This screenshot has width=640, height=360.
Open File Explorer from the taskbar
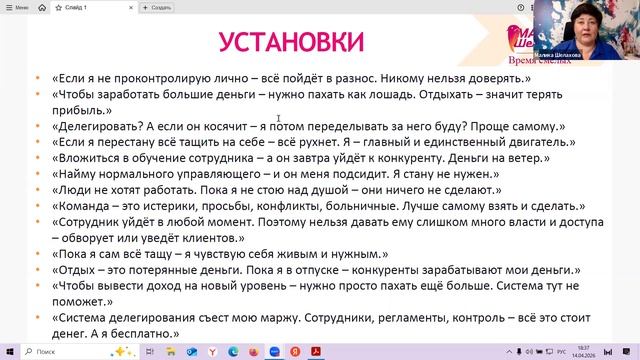(171, 351)
